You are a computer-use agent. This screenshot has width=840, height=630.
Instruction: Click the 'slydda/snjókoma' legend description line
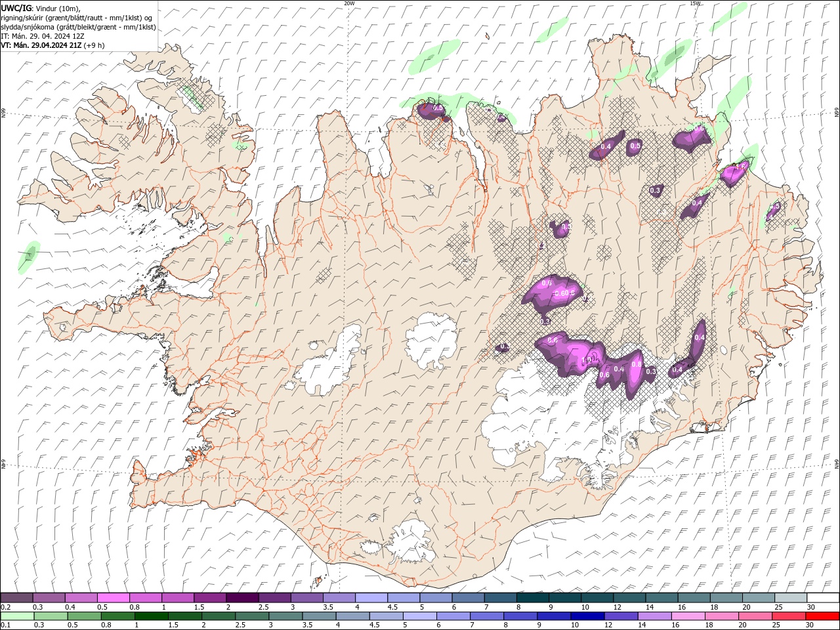(x=78, y=27)
